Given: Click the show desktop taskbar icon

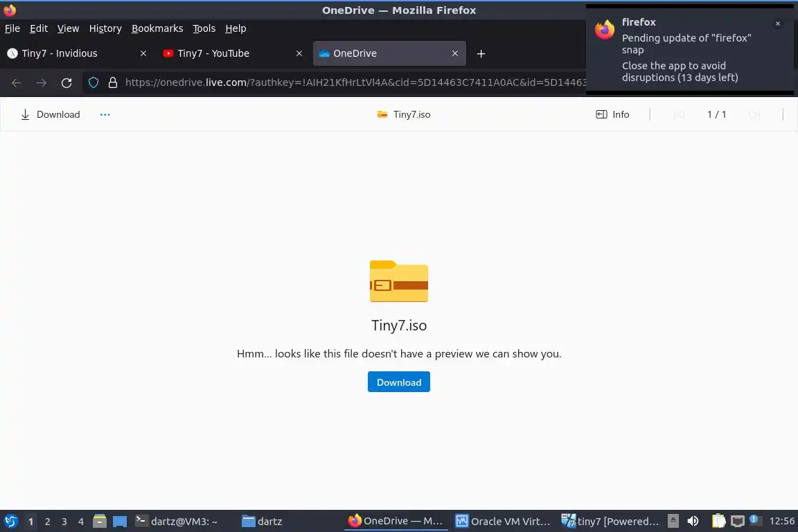Looking at the screenshot, I should click(120, 522).
